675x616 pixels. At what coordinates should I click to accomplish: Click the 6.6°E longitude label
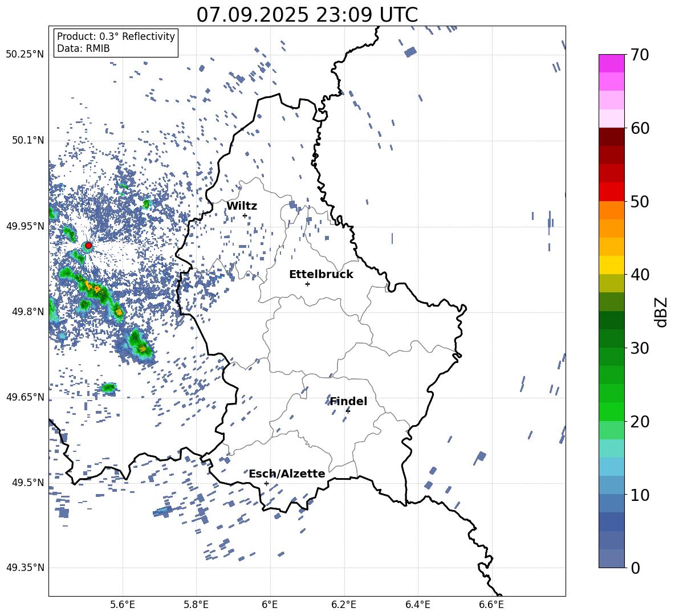coord(491,605)
